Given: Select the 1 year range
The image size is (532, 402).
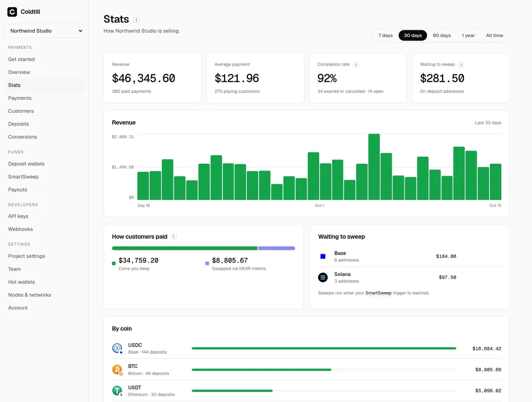Looking at the screenshot, I should 468,35.
